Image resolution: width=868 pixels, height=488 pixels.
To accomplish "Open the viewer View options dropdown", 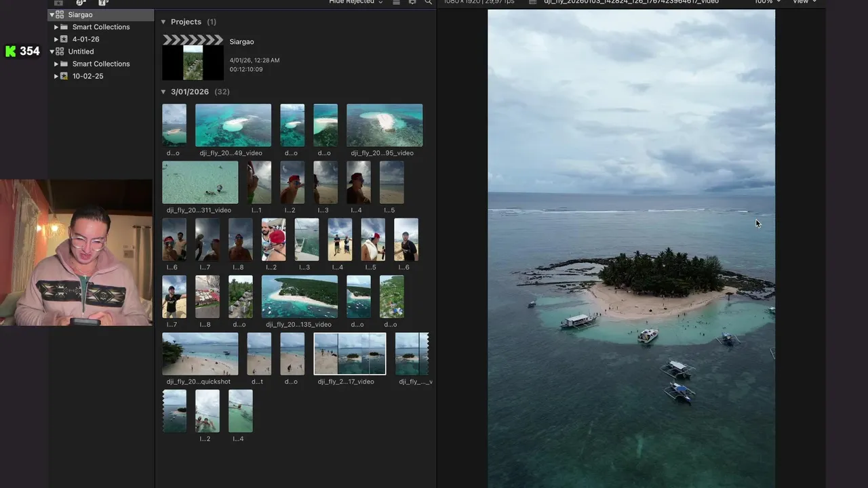I will [805, 2].
